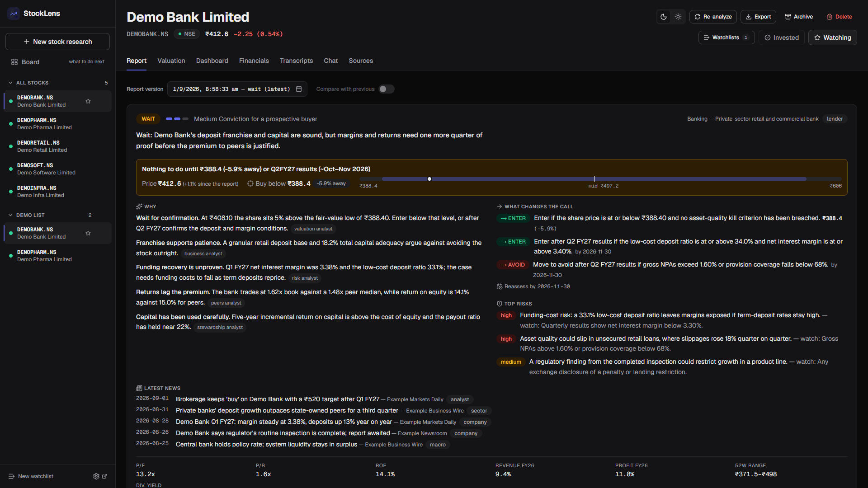The width and height of the screenshot is (868, 488).
Task: Select DEMOSOFT.NS Demo Software Limited
Action: 57,169
